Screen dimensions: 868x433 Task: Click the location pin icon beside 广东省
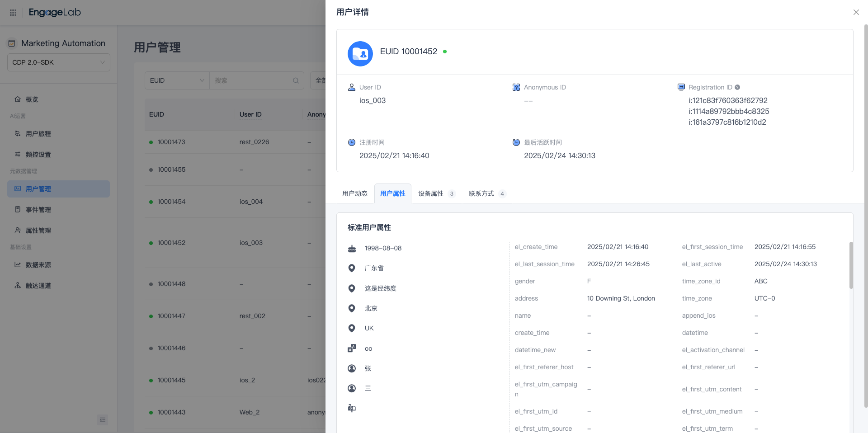tap(352, 268)
